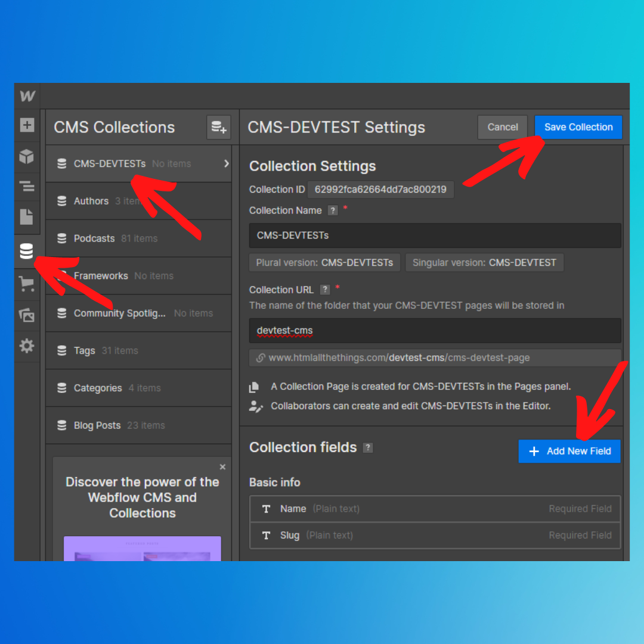This screenshot has height=644, width=644.
Task: Select the CMS-DEVTESTs collection
Action: click(139, 163)
